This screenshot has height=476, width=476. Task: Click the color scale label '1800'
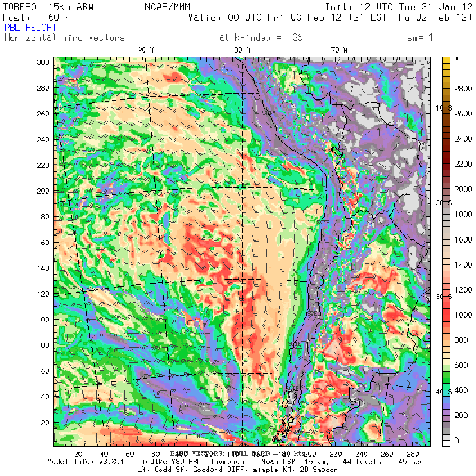(x=463, y=215)
